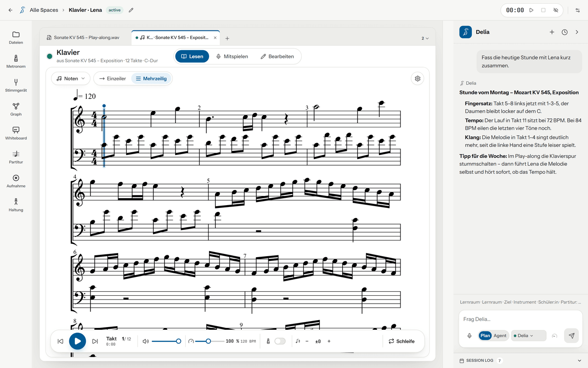This screenshot has width=588, height=368.
Task: Adjust the tempo percentage slider handle
Action: (x=209, y=341)
